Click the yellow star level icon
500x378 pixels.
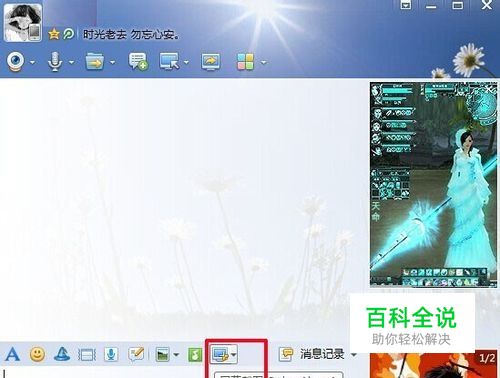click(x=54, y=34)
